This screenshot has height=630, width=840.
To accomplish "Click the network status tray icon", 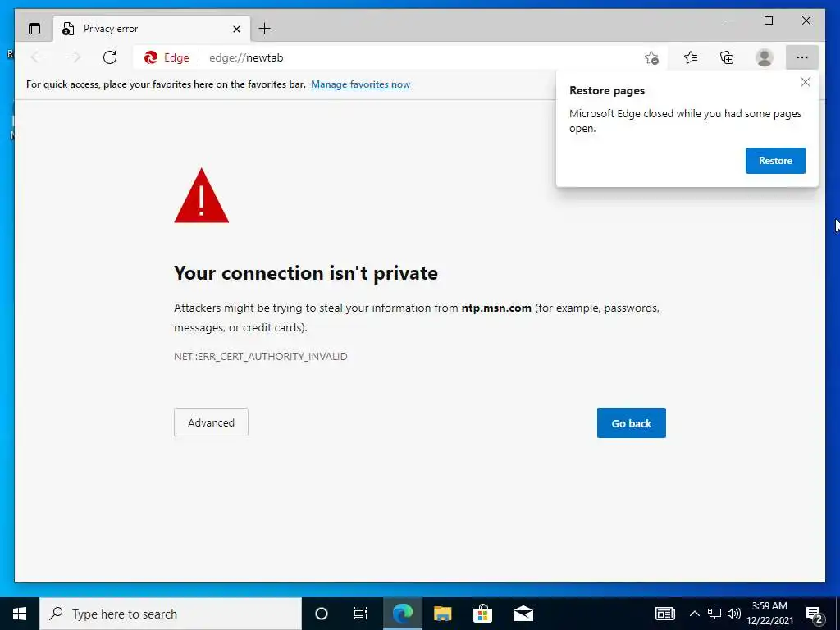I will [x=714, y=614].
